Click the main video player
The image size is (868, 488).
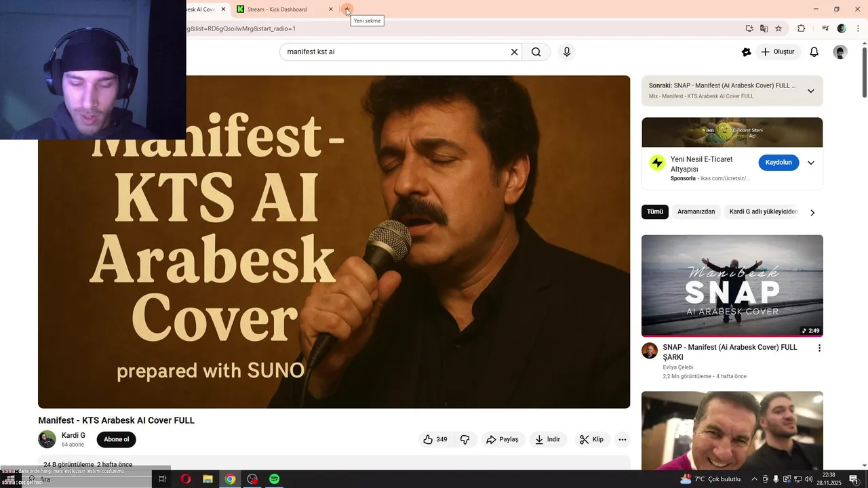pyautogui.click(x=334, y=241)
